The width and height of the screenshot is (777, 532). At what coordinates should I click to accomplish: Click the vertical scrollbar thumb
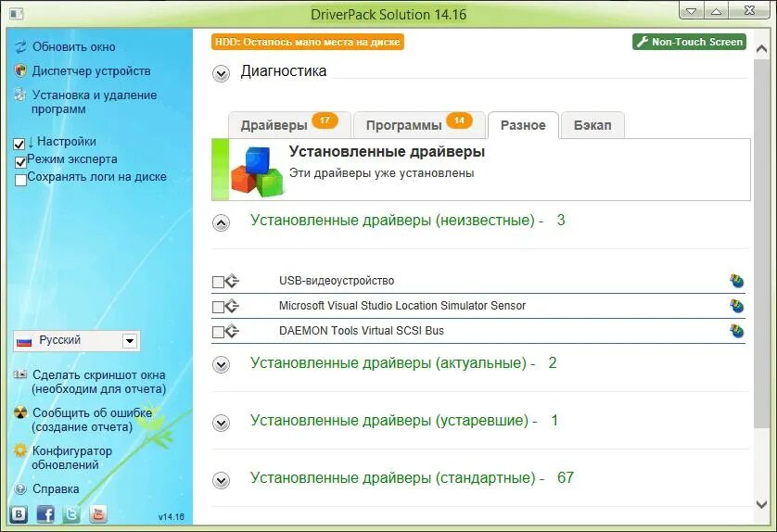pos(761,243)
